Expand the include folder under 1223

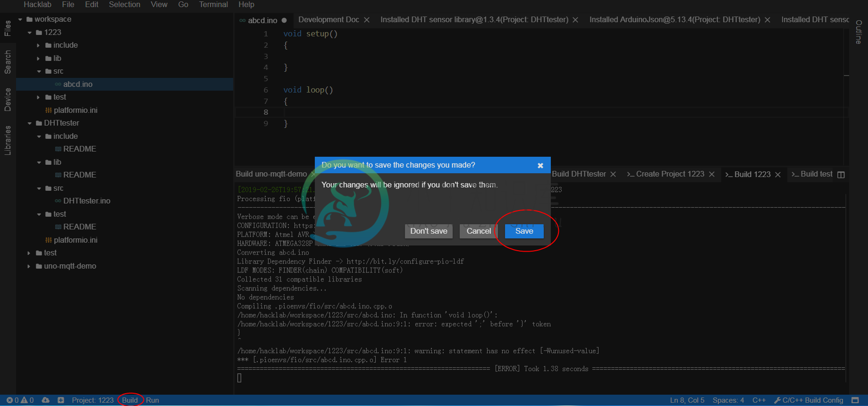[39, 45]
